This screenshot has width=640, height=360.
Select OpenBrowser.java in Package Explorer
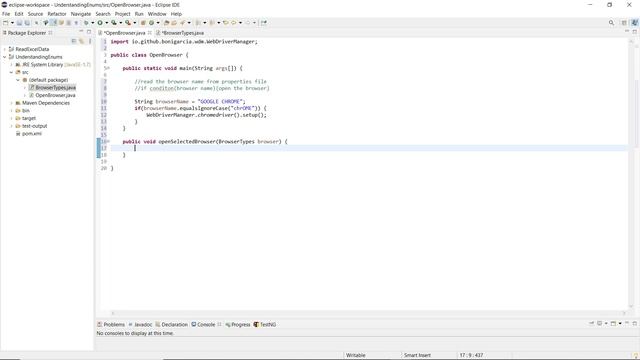pos(52,96)
